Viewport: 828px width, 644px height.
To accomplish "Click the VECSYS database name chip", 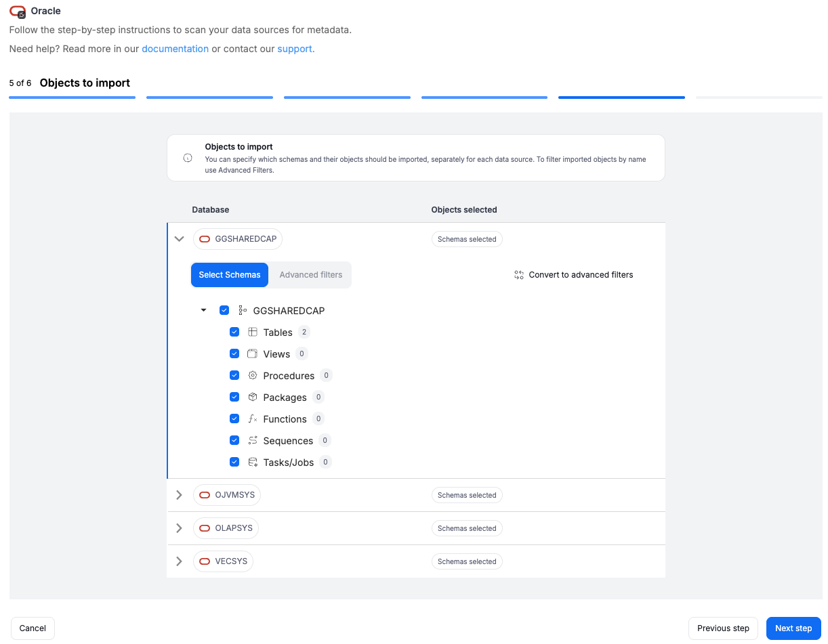I will (x=223, y=561).
